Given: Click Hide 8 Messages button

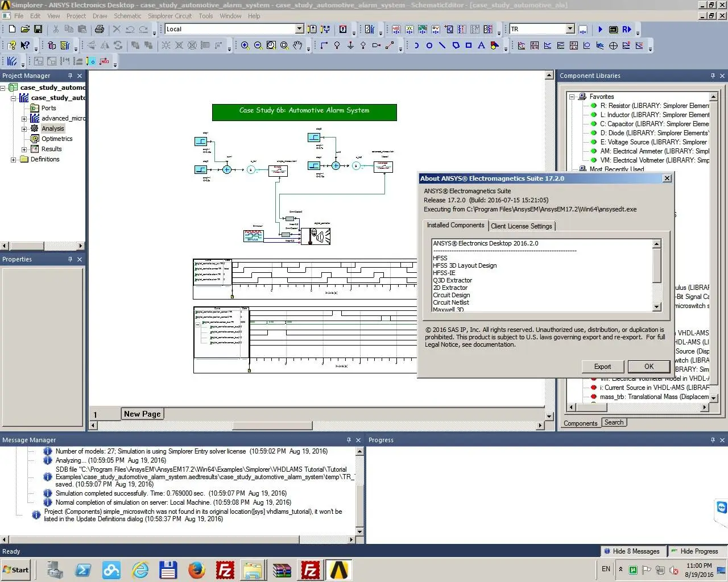Looking at the screenshot, I should [x=632, y=551].
